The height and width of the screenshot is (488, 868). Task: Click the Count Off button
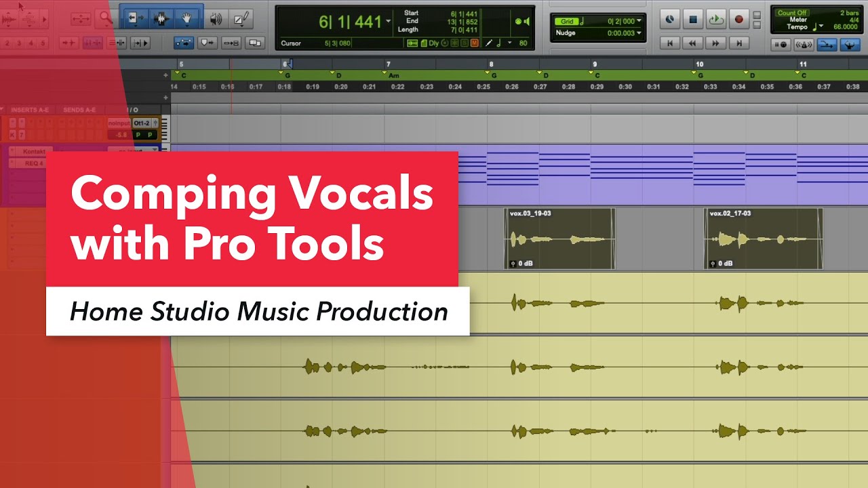coord(793,13)
